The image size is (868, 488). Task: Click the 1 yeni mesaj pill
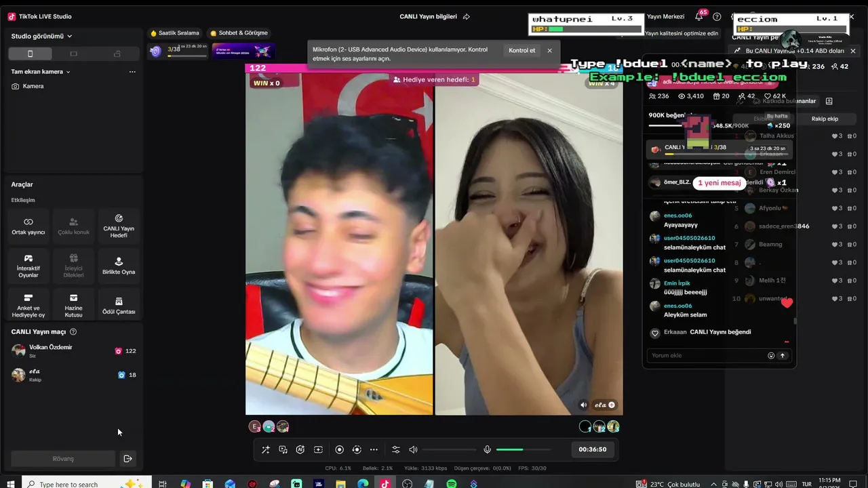[x=719, y=183]
